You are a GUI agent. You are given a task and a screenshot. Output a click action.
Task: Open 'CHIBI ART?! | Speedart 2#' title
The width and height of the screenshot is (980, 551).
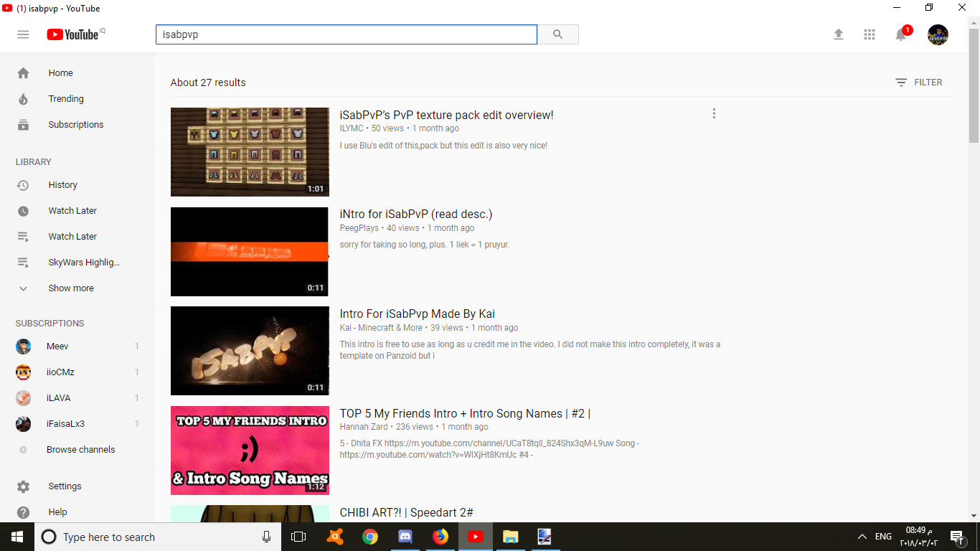click(407, 513)
